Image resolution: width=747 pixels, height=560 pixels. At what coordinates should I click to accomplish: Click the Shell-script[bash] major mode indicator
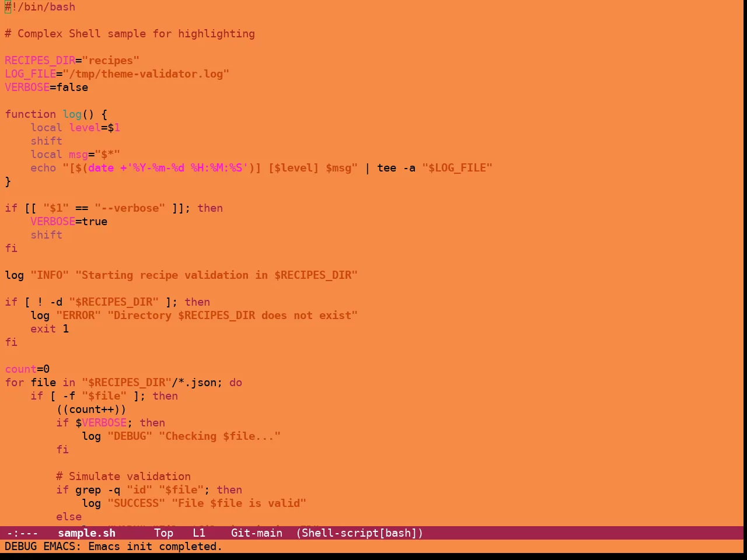pos(359,533)
